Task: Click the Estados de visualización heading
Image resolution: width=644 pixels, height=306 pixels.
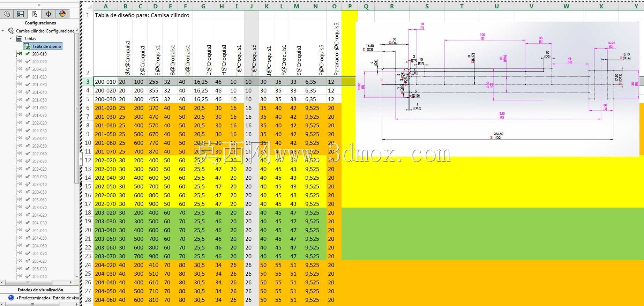Action: tap(40, 290)
